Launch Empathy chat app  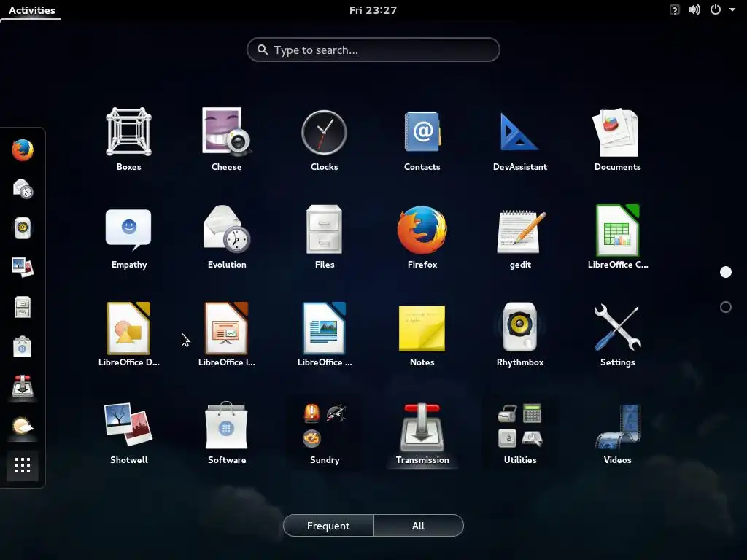click(128, 237)
